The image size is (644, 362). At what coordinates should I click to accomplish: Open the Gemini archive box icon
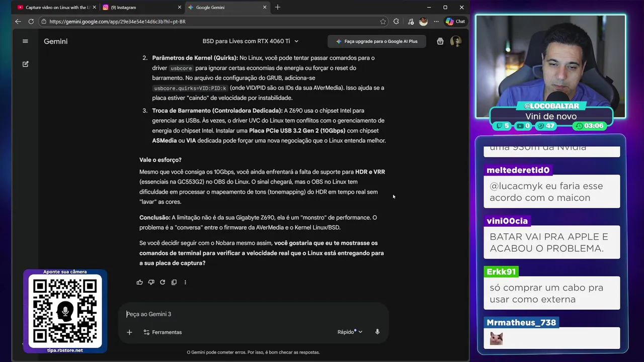440,41
